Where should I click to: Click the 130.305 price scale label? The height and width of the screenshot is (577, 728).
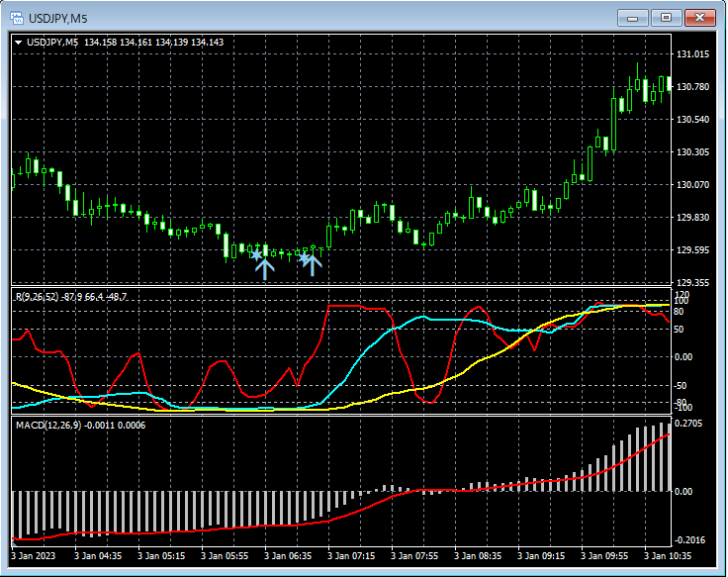(x=692, y=151)
